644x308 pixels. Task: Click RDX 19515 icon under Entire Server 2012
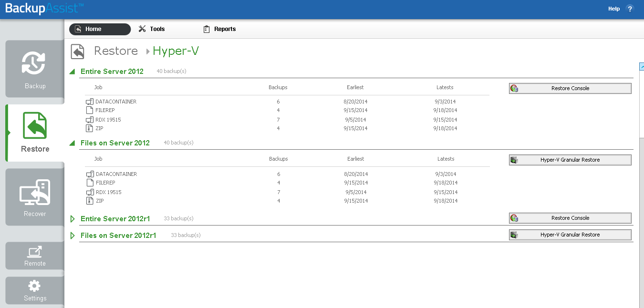90,120
